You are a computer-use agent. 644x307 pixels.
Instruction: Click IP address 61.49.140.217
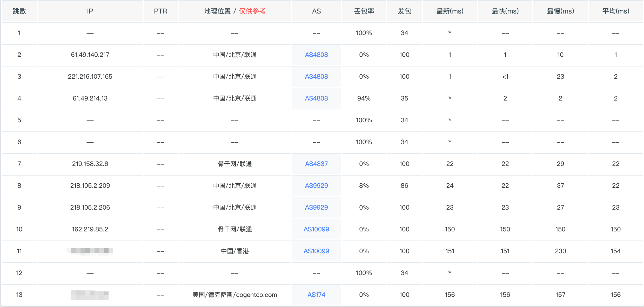coord(90,55)
